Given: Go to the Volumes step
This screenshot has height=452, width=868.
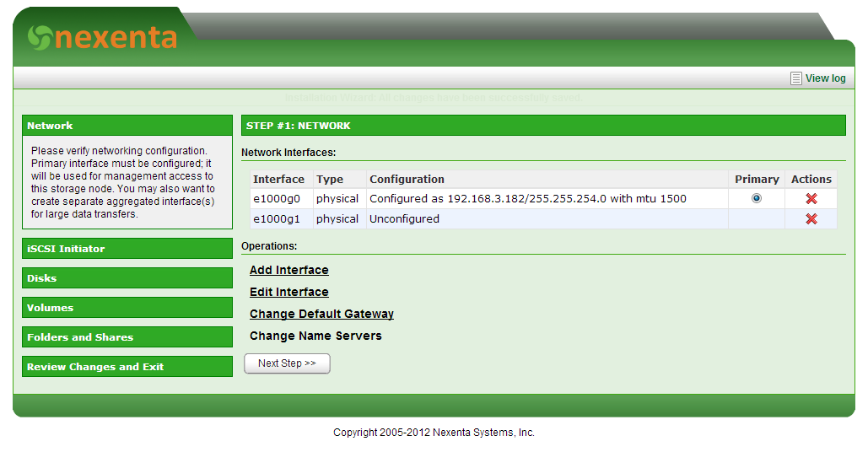Looking at the screenshot, I should coord(127,308).
